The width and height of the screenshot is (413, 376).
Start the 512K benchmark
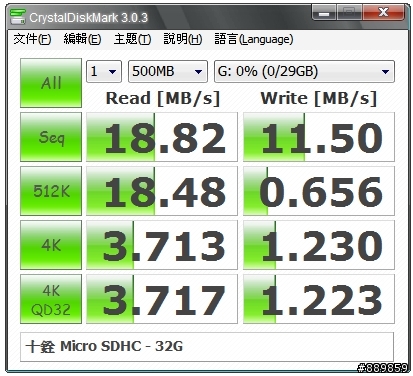click(x=51, y=191)
